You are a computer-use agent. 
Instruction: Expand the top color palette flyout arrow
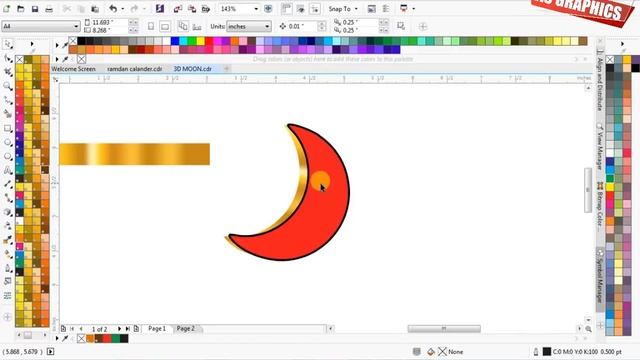57,45
